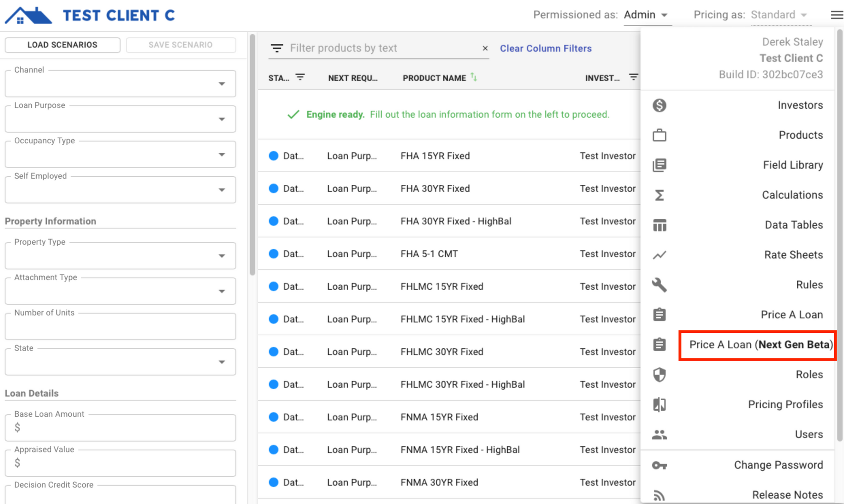Viewport: 844px width, 504px height.
Task: Click the FHLMC 15YR Fixed - HighBal product name
Action: point(463,319)
